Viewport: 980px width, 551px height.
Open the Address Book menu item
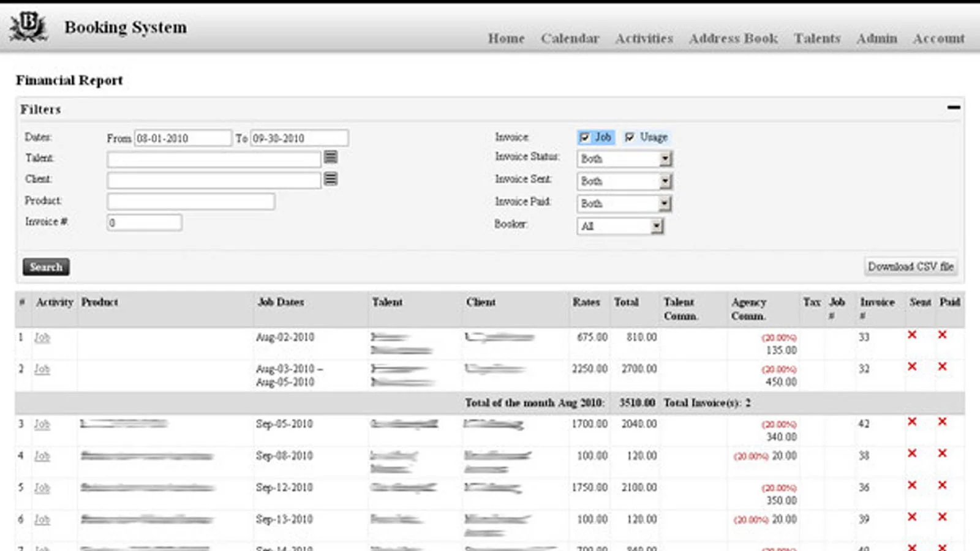(734, 38)
